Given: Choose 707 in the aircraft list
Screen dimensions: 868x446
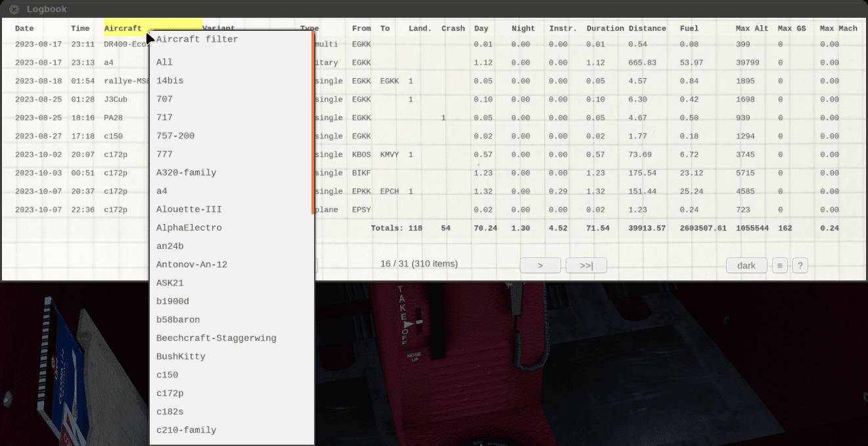Looking at the screenshot, I should (x=231, y=99).
